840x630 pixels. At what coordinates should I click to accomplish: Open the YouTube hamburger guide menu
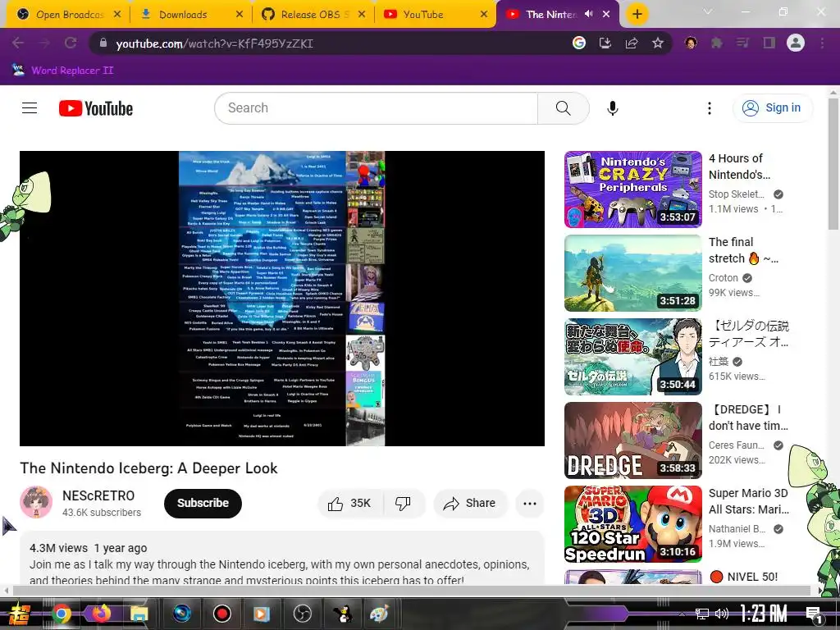click(30, 108)
